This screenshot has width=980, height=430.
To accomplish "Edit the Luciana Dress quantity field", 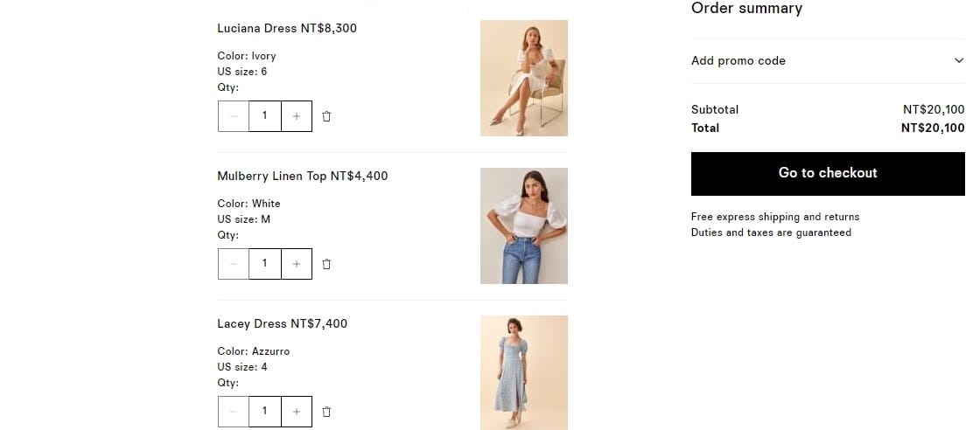I will 265,116.
